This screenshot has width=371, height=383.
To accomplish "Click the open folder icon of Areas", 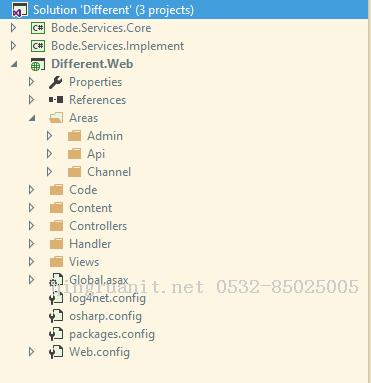I will click(x=56, y=118).
